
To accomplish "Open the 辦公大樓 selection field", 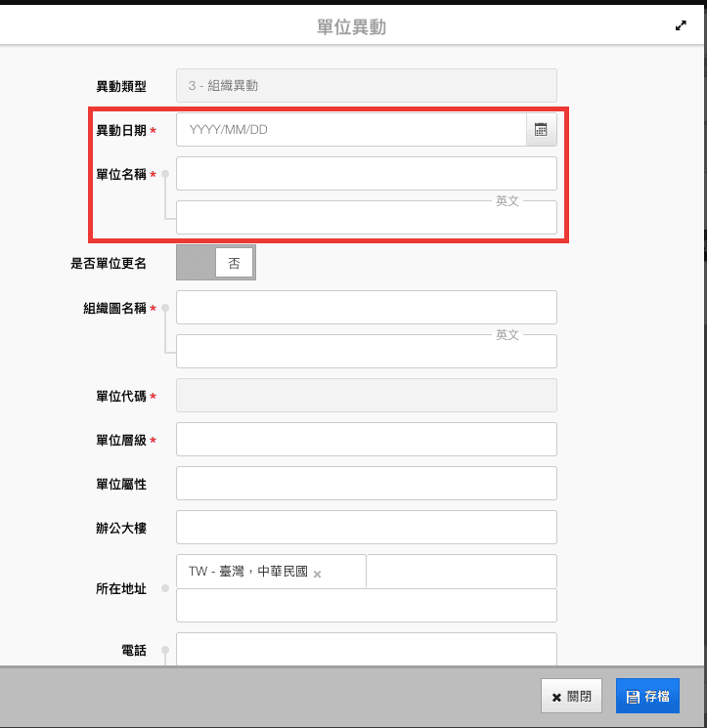I will click(366, 527).
